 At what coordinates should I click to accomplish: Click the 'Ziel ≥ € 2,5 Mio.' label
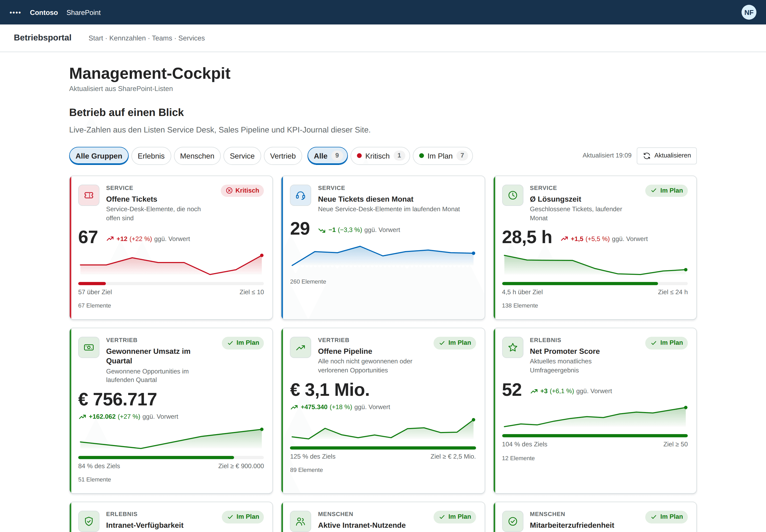[453, 456]
